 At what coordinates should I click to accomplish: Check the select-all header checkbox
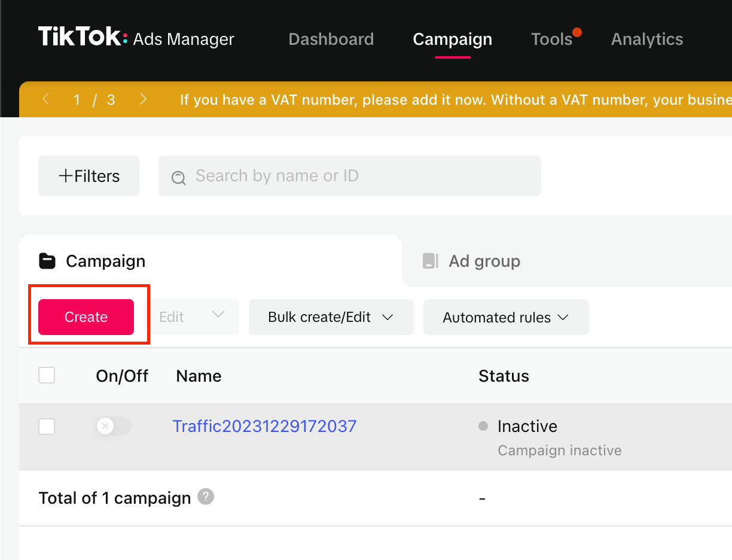[47, 375]
